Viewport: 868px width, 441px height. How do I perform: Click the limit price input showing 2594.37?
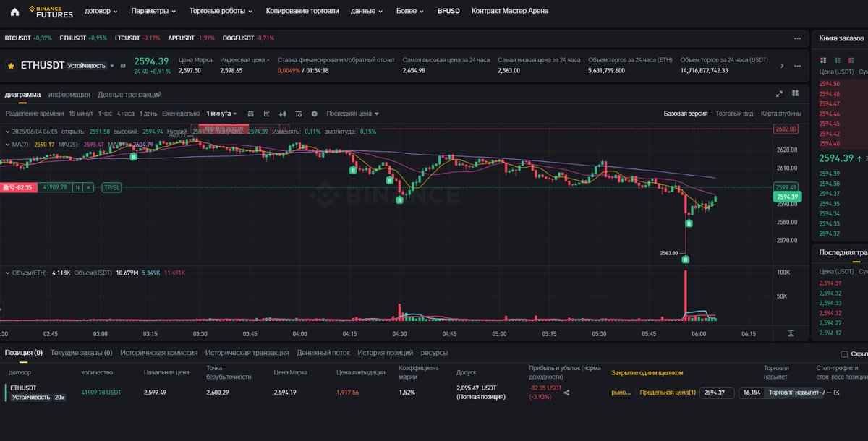pos(717,393)
